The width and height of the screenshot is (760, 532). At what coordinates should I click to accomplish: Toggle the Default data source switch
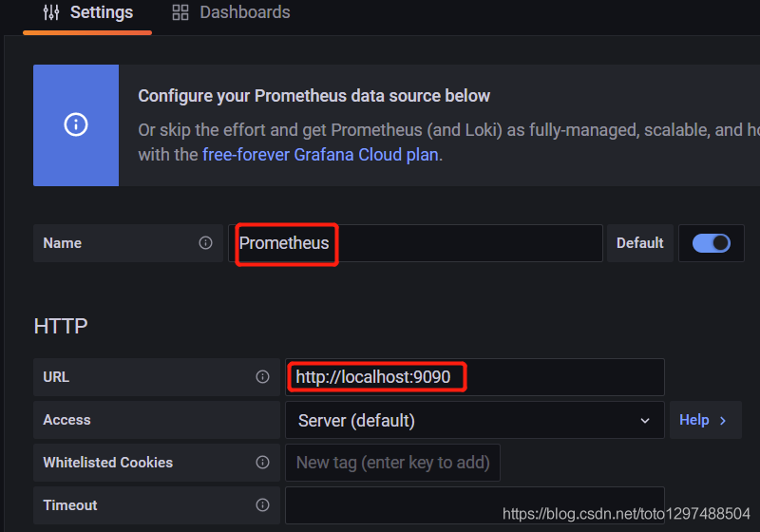coord(711,243)
